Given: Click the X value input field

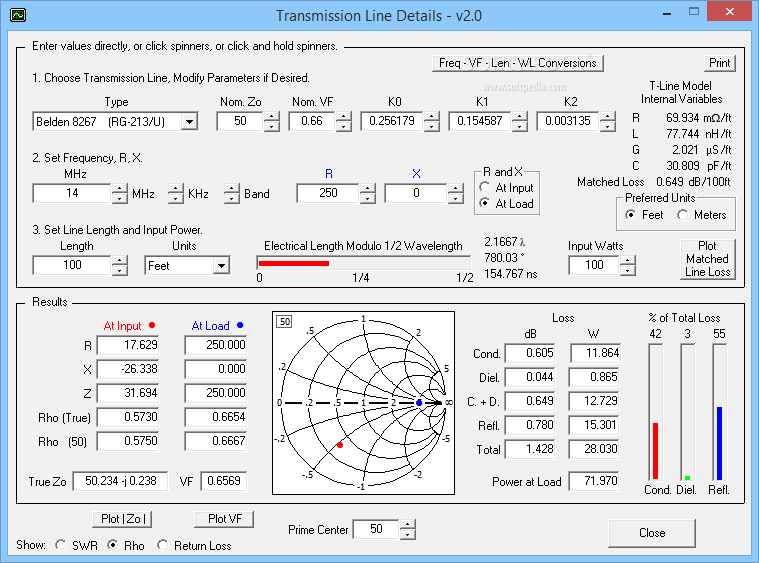Looking at the screenshot, I should pyautogui.click(x=416, y=193).
